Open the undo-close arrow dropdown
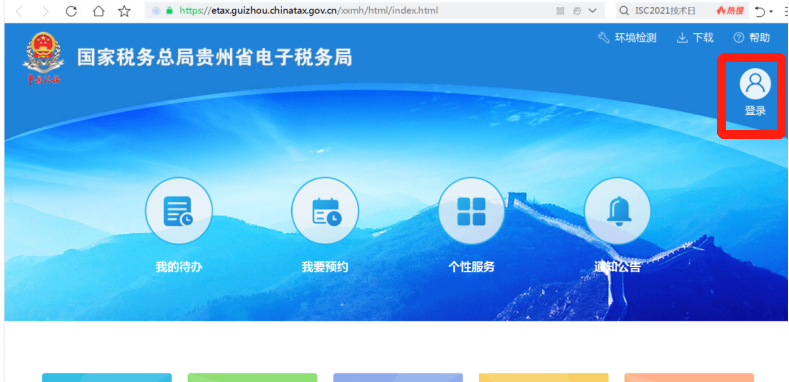This screenshot has width=789, height=382. click(763, 11)
